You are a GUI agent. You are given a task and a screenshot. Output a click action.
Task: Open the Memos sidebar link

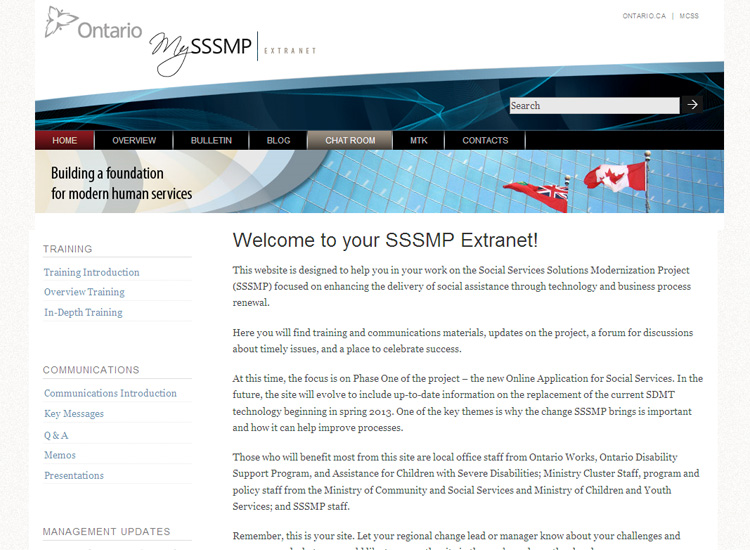click(x=60, y=455)
